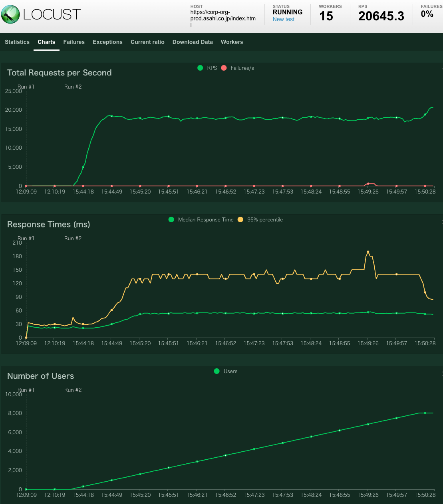Select the Download Data tab
The image size is (443, 504).
[x=193, y=42]
